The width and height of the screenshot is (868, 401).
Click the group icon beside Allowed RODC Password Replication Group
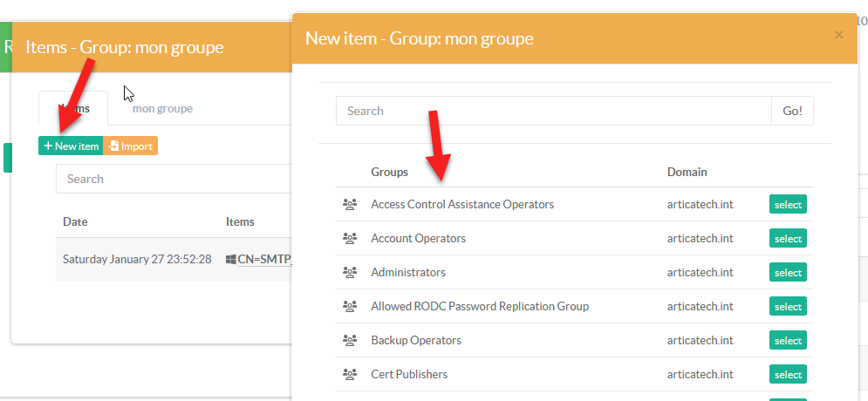(x=350, y=307)
